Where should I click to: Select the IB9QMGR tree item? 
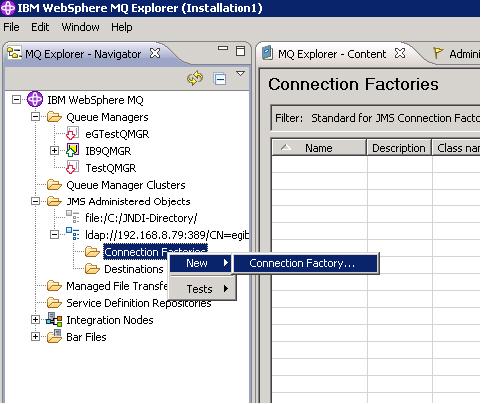point(108,151)
